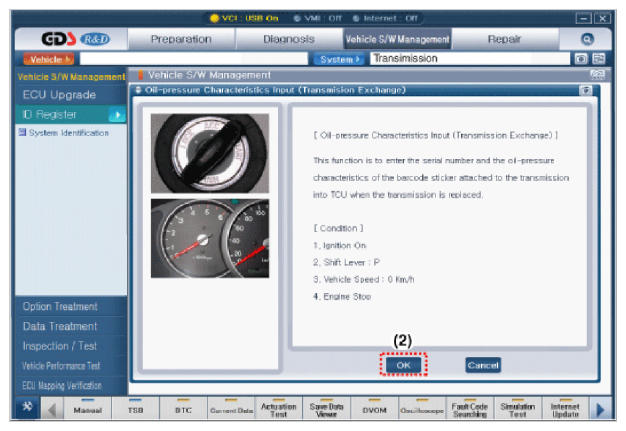The height and width of the screenshot is (431, 626).
Task: Click the icon right of the camera
Action: point(598,59)
